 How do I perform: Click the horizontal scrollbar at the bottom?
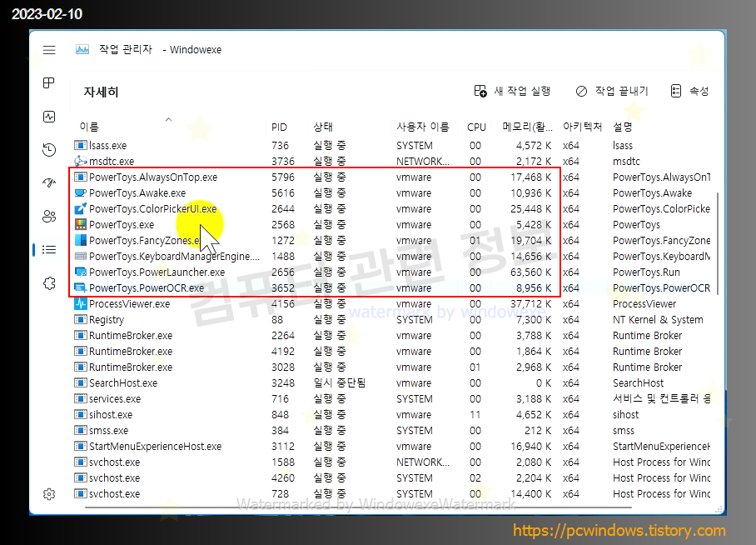(x=358, y=507)
